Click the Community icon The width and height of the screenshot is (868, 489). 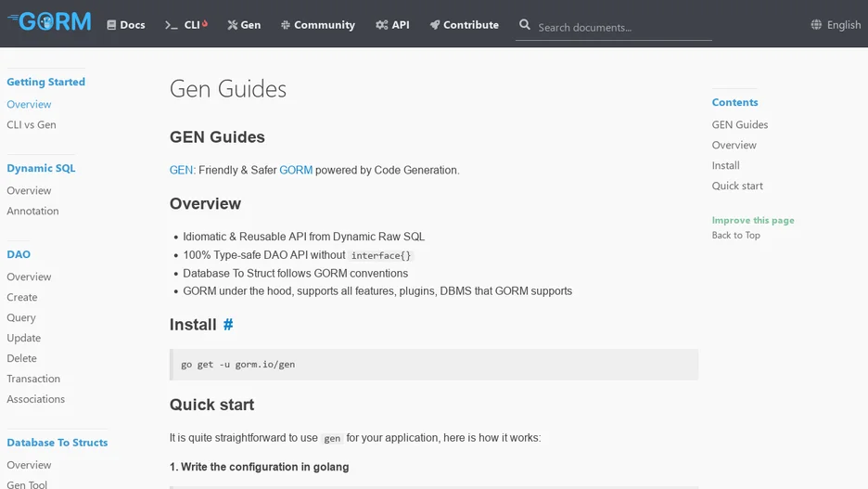[285, 25]
